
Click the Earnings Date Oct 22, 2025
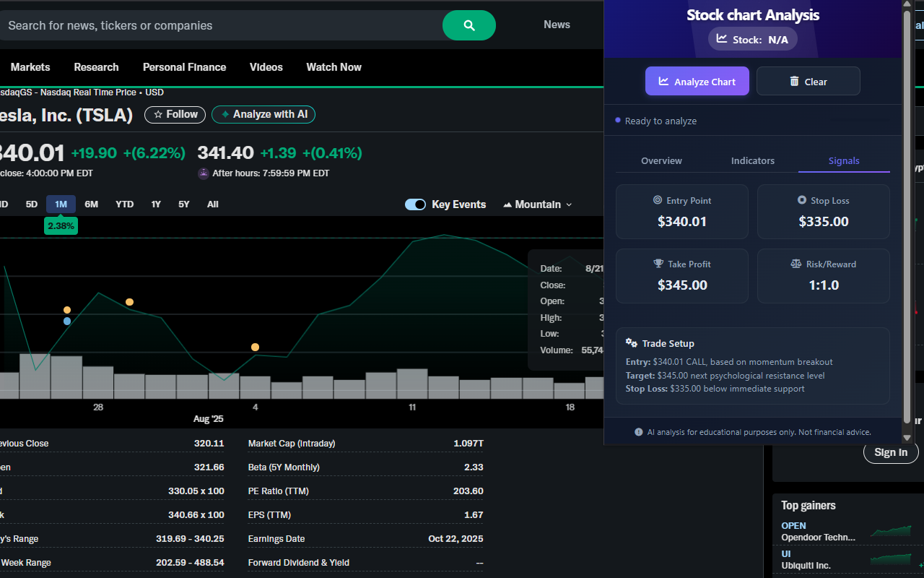tap(456, 539)
